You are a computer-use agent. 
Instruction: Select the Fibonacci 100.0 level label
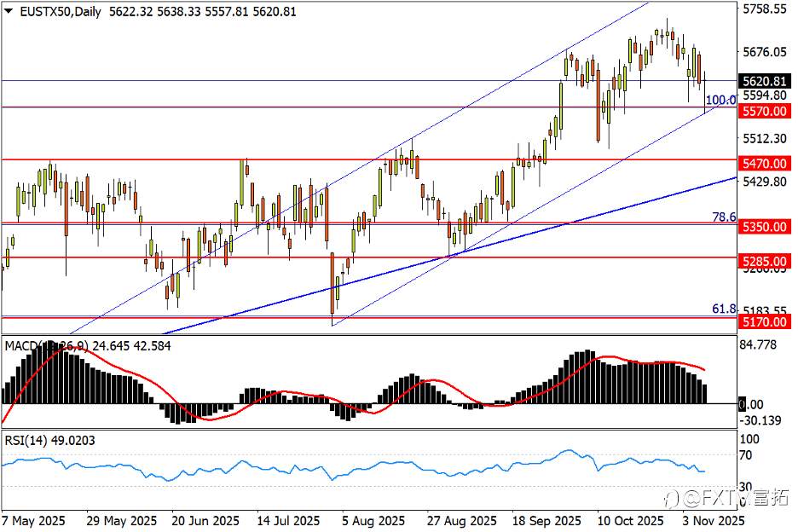coord(720,100)
